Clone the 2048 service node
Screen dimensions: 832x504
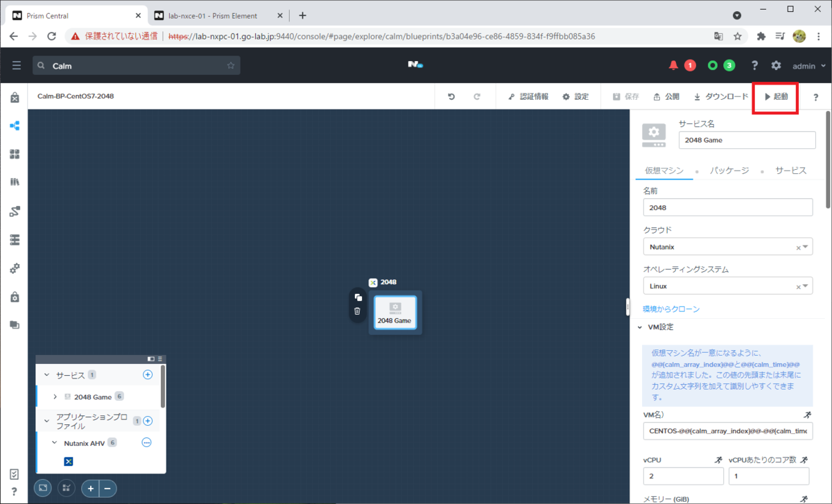(358, 297)
